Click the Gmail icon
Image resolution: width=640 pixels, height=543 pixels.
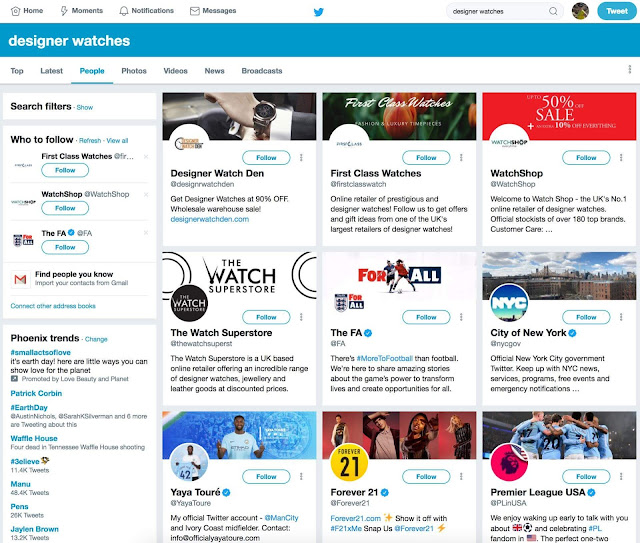coord(20,279)
